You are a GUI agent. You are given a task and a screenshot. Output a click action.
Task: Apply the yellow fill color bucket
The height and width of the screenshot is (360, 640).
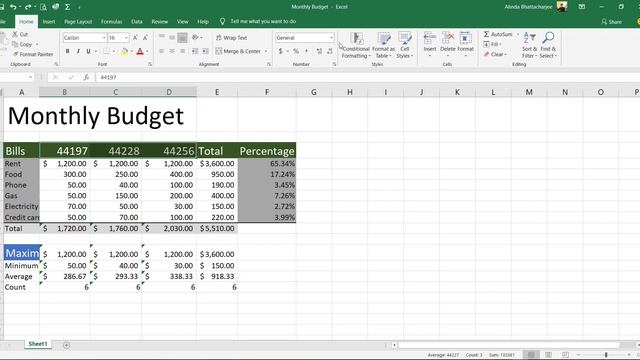pyautogui.click(x=124, y=51)
